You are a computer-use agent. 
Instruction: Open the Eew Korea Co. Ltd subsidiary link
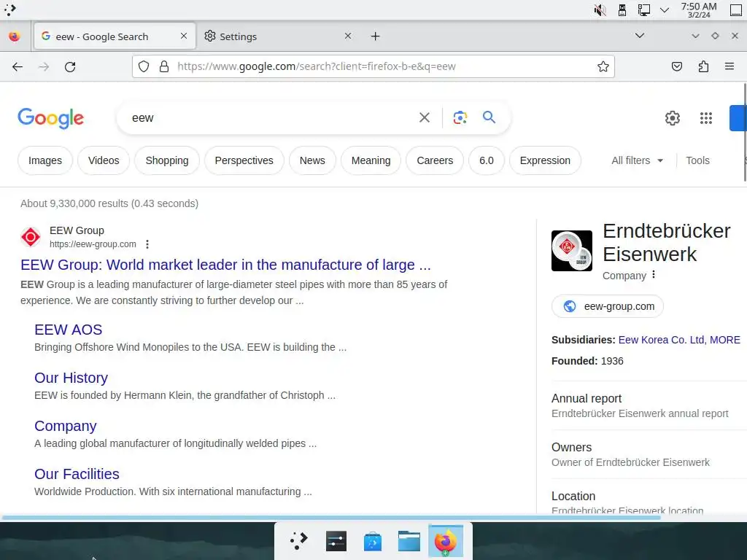click(662, 340)
